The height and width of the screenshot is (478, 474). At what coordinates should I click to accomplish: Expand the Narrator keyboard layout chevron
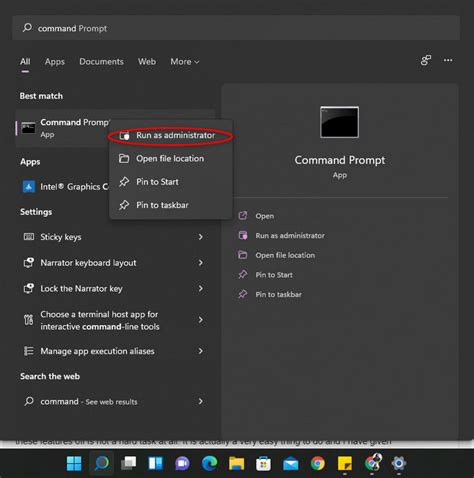pos(201,263)
